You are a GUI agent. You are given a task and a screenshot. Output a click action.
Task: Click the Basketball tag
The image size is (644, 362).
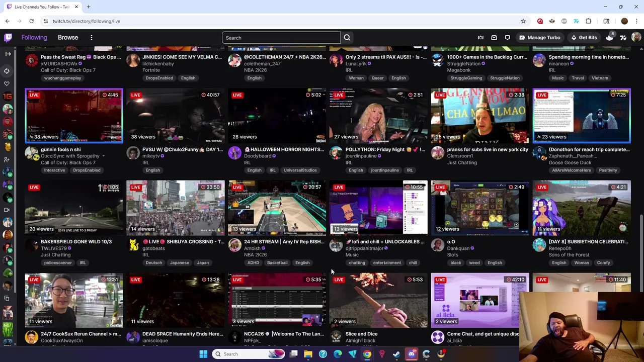277,263
